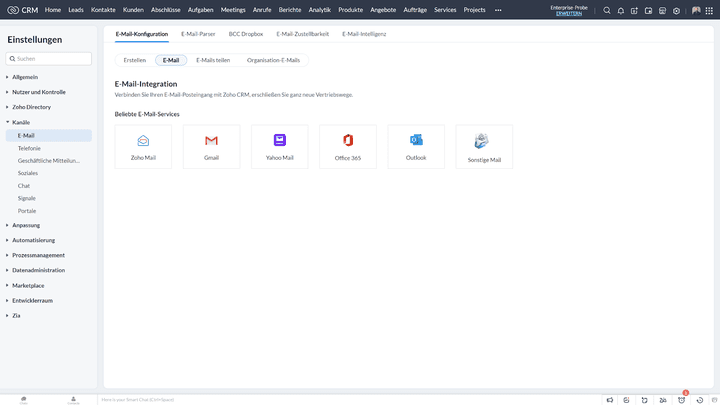Open Chats icon in bottom bar
This screenshot has width=720, height=405.
(23, 400)
